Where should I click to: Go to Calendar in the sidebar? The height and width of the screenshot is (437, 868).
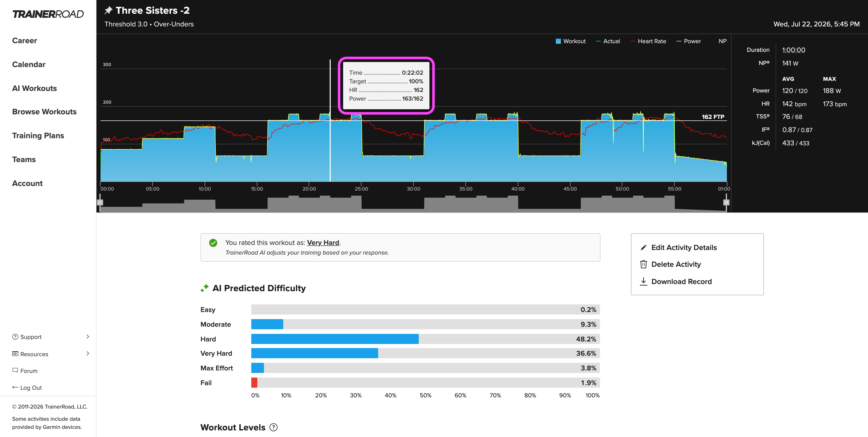(29, 64)
